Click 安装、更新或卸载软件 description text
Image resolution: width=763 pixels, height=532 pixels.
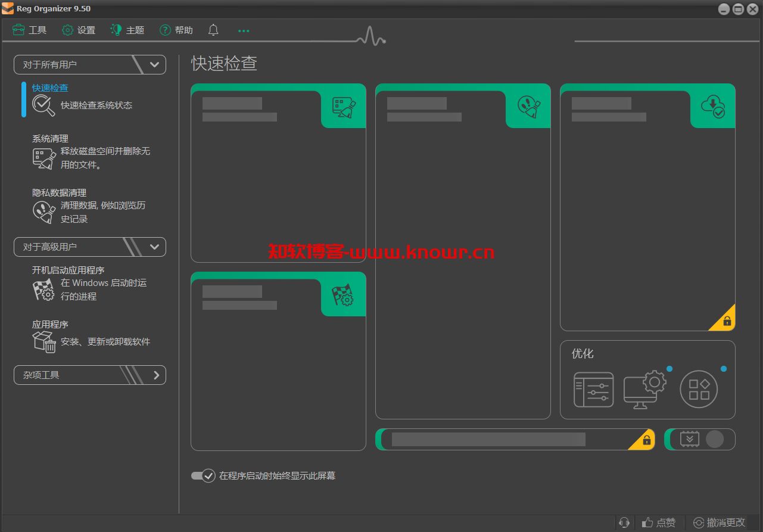(105, 342)
